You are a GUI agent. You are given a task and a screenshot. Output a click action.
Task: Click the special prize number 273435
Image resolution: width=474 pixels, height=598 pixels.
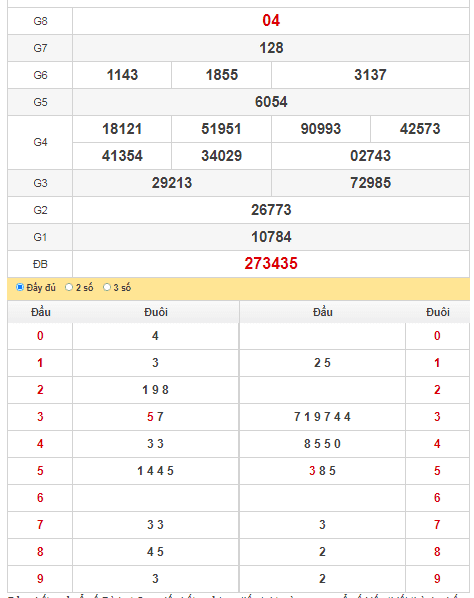click(x=271, y=264)
